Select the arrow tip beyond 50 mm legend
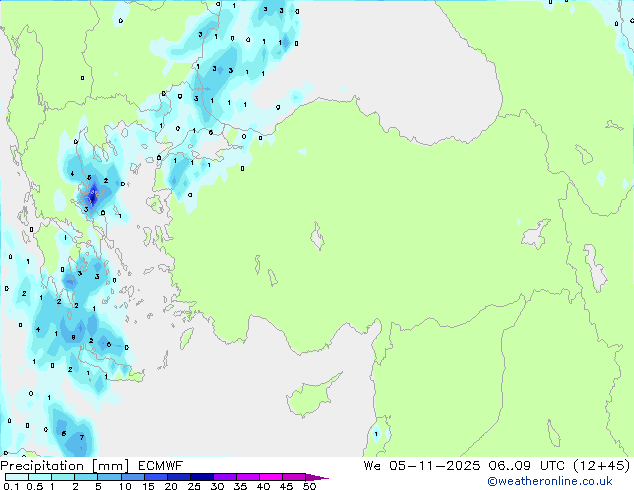Viewport: 634px width, 490px height. (x=317, y=477)
